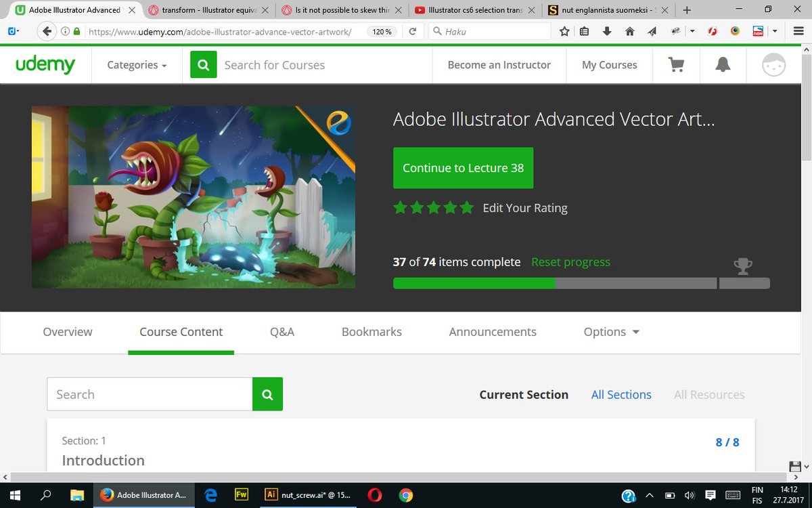Switch to 'Illustrator cs6 selection' YouTube tab
Viewport: 812px width, 508px height.
point(476,10)
